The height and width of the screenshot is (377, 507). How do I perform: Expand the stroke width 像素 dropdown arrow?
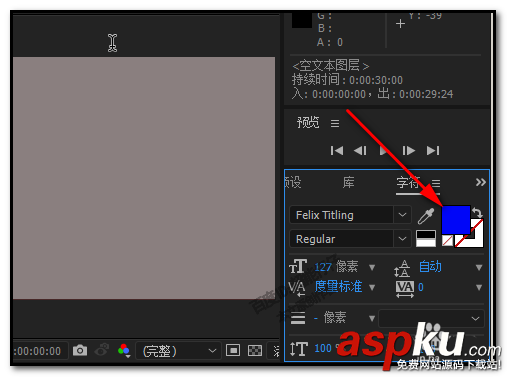pos(372,319)
